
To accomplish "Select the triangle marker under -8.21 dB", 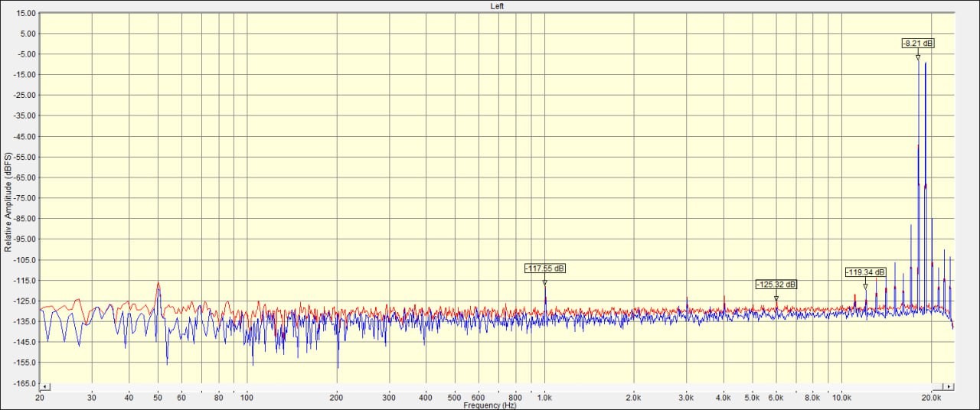I will (x=918, y=57).
